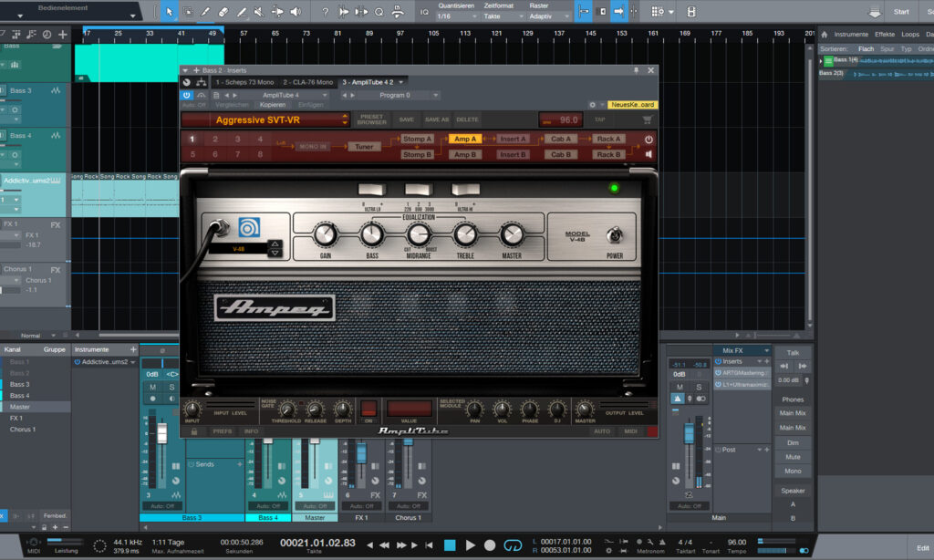
Task: Bypass AmpliTube with the blue power toggle
Action: pos(186,96)
